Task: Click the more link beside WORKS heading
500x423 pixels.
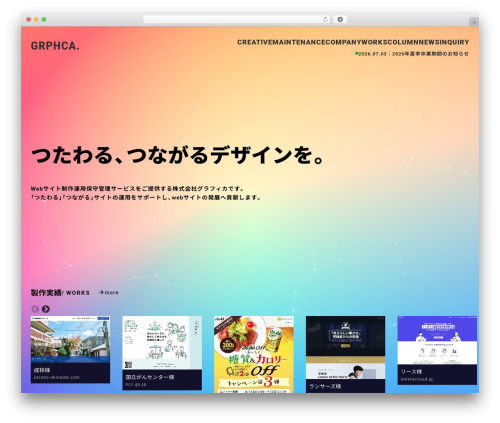Action: (x=108, y=292)
